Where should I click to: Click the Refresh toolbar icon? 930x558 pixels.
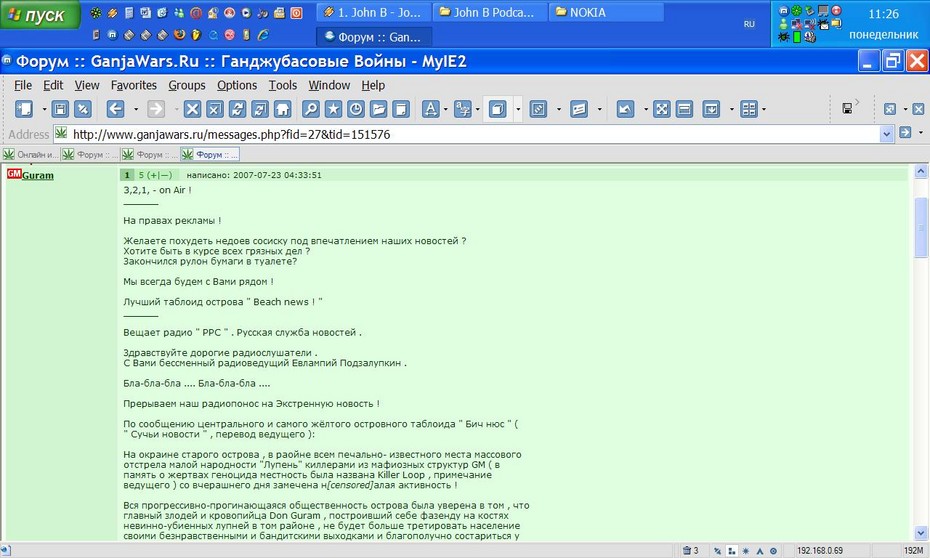[237, 109]
